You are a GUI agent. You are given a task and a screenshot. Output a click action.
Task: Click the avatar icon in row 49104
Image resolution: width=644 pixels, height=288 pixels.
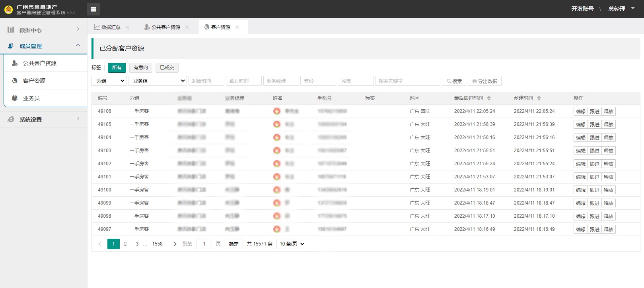tap(277, 137)
